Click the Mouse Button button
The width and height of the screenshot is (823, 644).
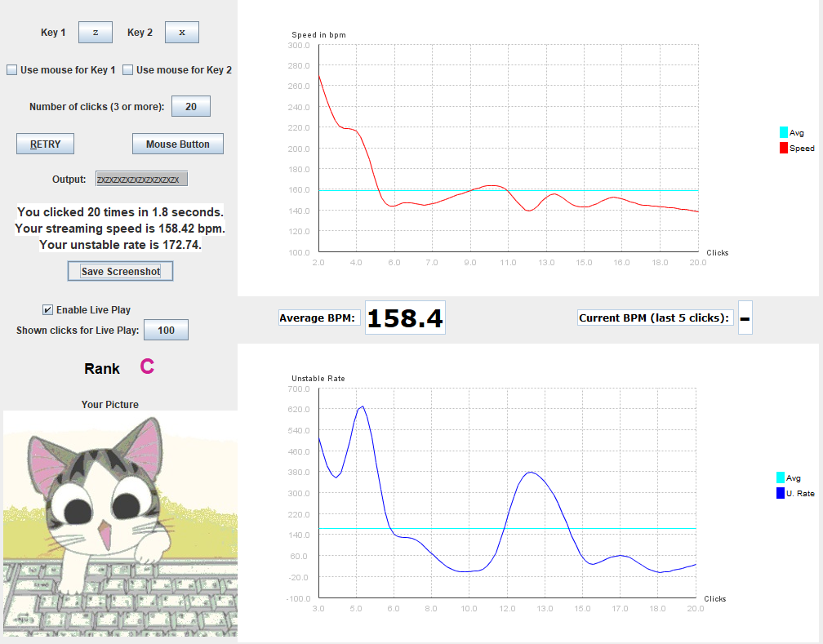pyautogui.click(x=177, y=144)
